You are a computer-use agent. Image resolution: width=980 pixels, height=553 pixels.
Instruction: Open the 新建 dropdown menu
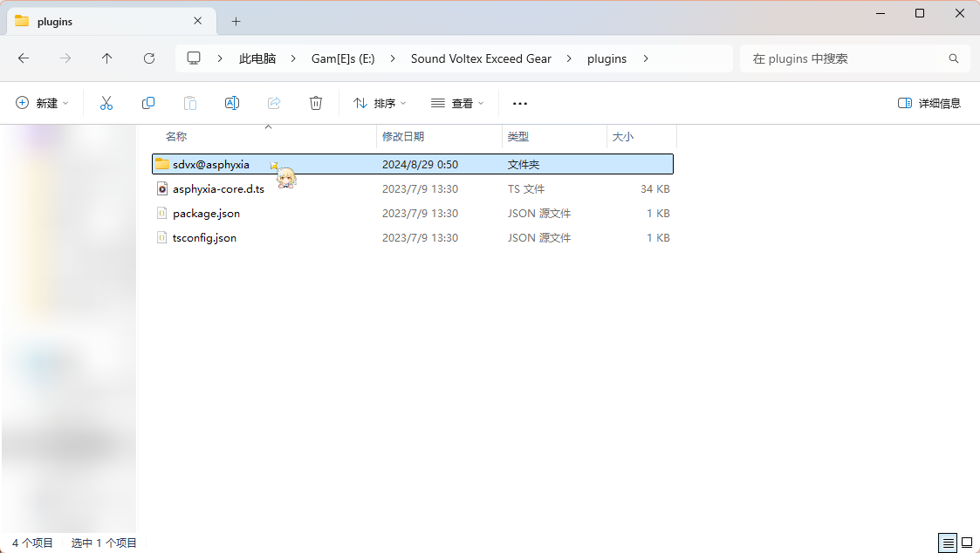(42, 103)
